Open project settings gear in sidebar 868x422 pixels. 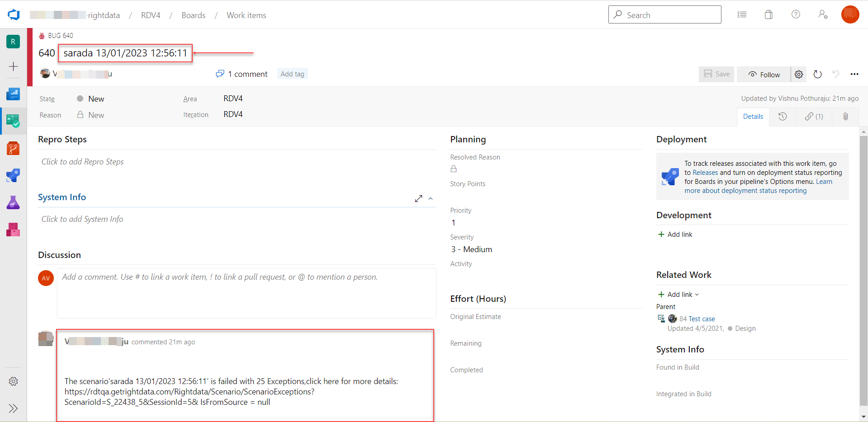tap(14, 381)
